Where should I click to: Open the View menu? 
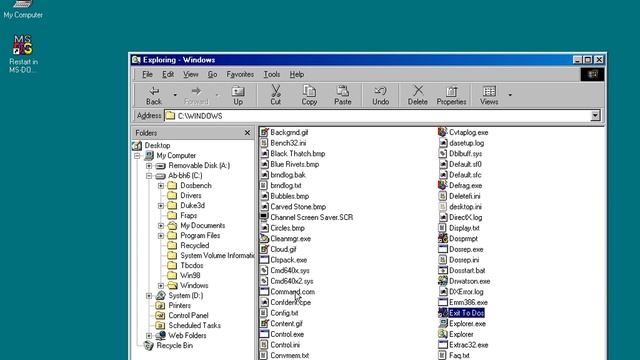tap(190, 74)
